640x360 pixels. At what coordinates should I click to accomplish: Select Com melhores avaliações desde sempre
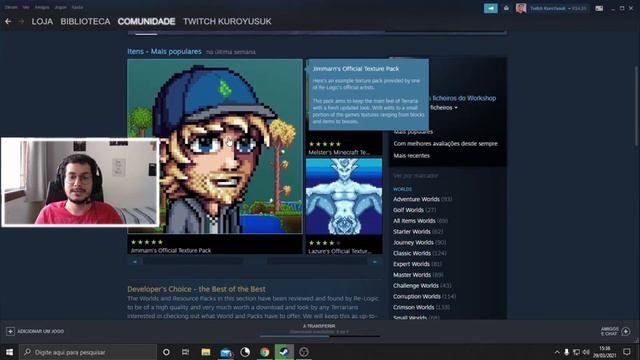pos(445,144)
